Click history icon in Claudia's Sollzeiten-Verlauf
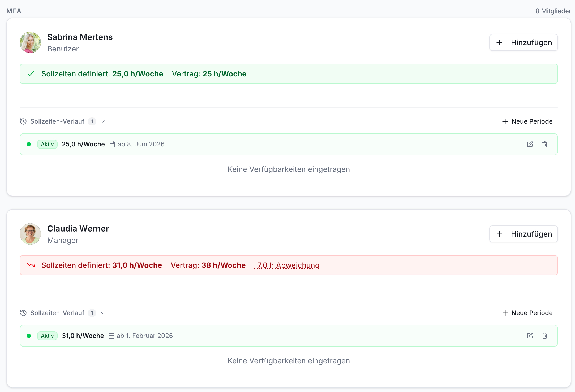Viewport: 575px width, 392px height. (x=23, y=313)
